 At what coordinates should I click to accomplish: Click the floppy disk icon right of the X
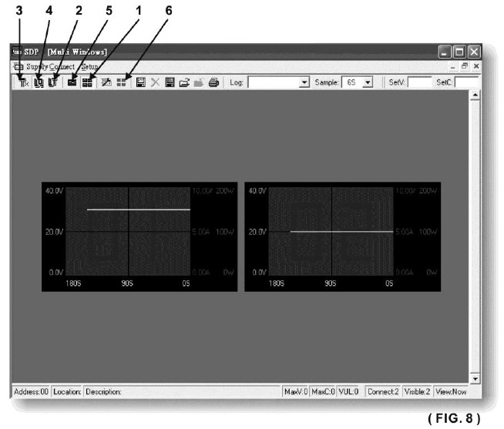170,82
